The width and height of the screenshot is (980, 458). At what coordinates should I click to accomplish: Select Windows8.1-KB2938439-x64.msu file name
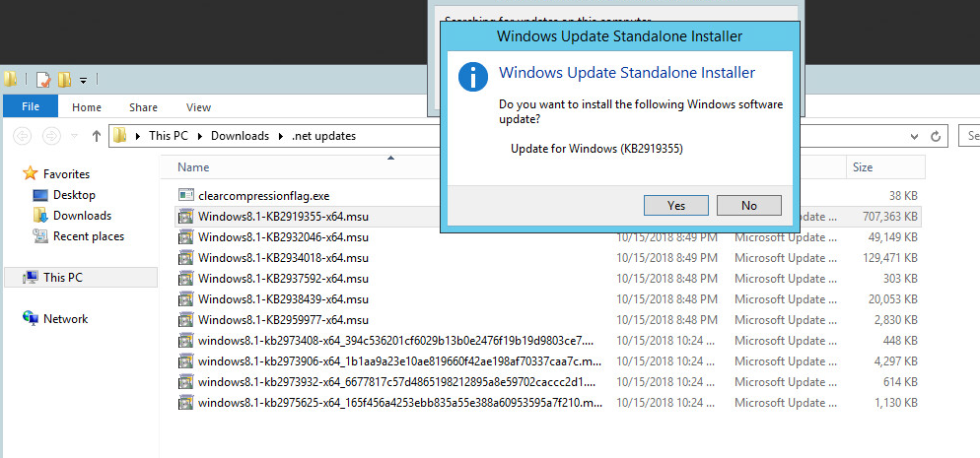point(283,298)
